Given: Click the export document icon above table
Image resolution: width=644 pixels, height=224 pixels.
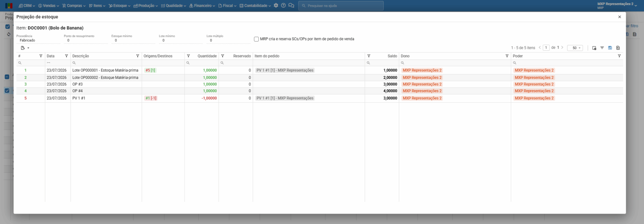Looking at the screenshot, I should pyautogui.click(x=23, y=48).
